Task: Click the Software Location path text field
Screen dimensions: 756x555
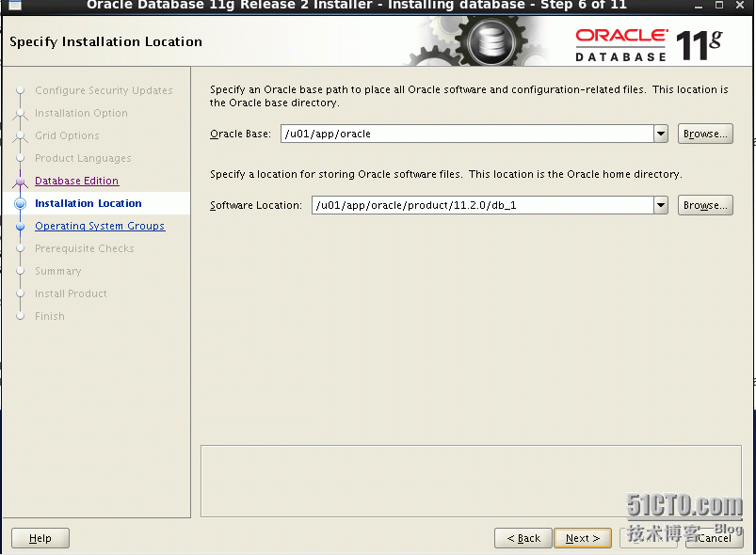Action: point(482,205)
